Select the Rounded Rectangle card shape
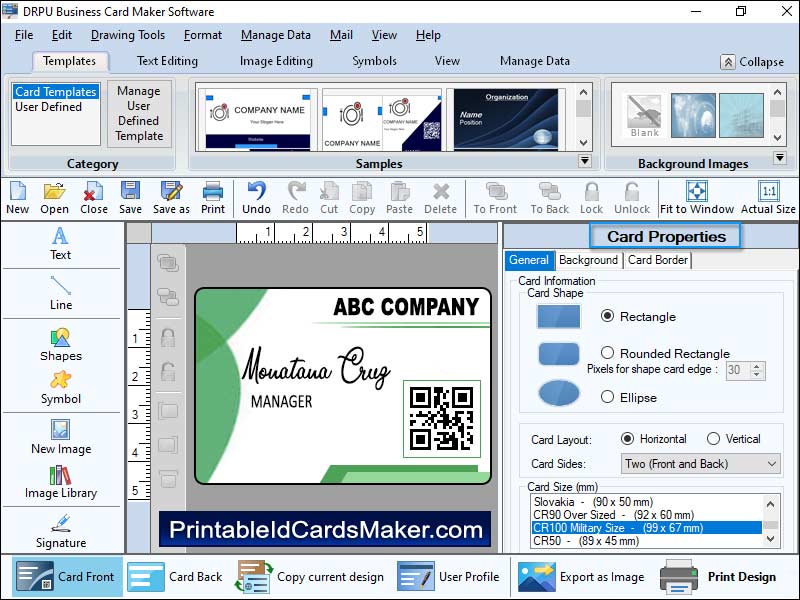The height and width of the screenshot is (600, 800). pyautogui.click(x=607, y=353)
